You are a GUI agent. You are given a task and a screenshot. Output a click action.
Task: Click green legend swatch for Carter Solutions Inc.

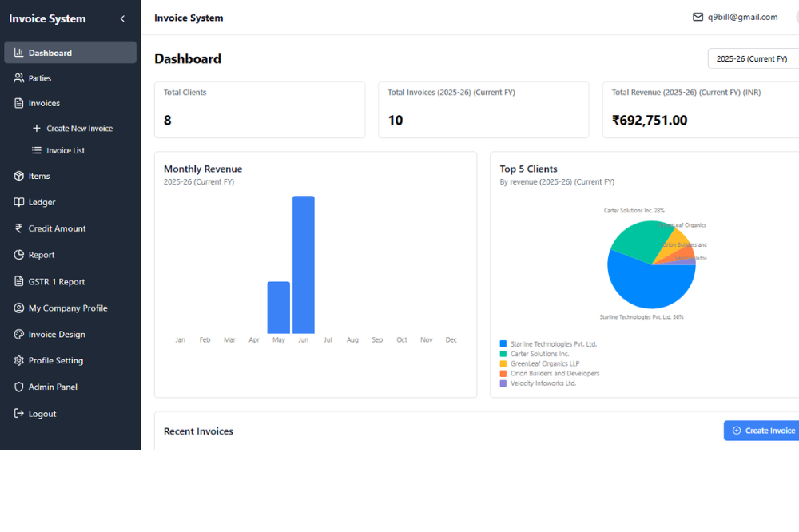pos(503,354)
